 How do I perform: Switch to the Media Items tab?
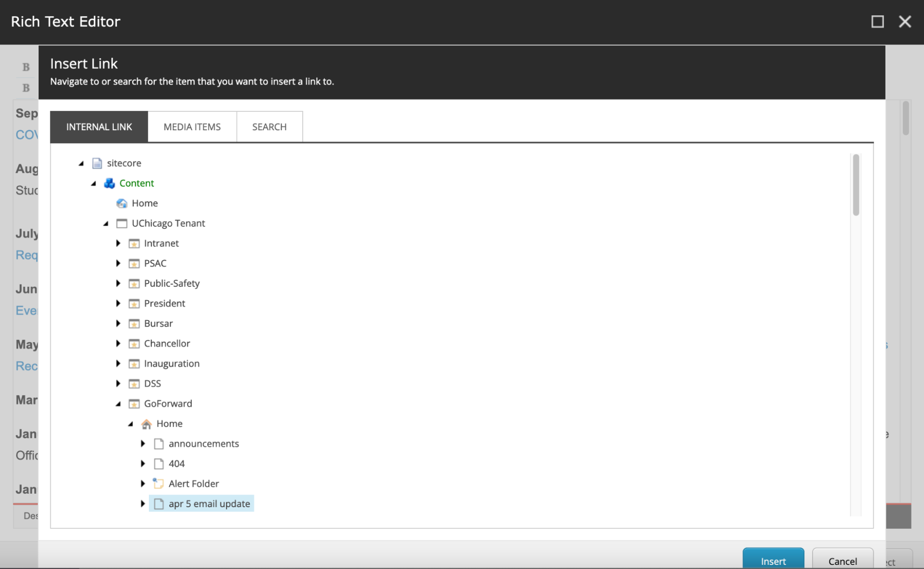192,127
